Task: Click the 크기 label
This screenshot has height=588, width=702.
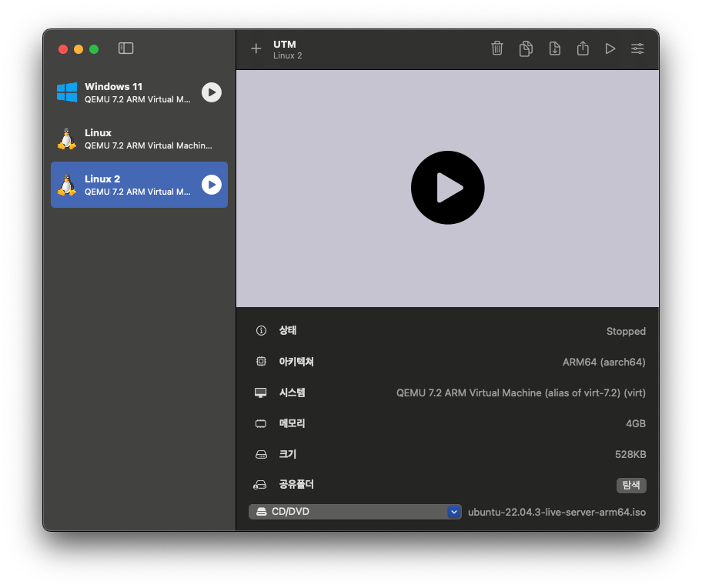Action: tap(287, 454)
